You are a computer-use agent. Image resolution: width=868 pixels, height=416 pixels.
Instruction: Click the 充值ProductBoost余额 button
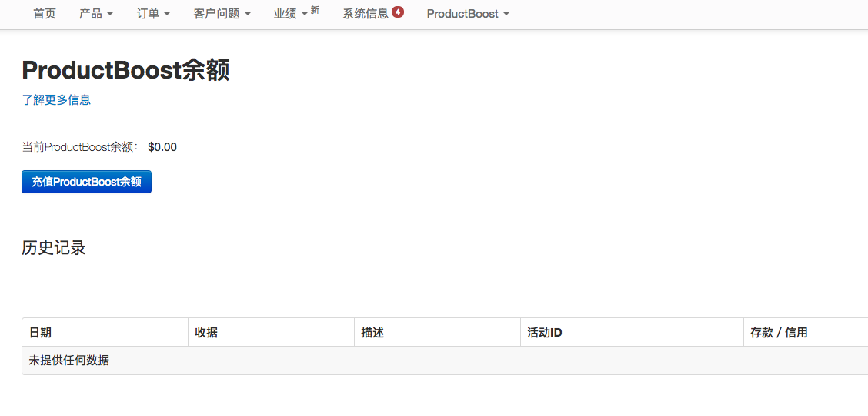[86, 182]
